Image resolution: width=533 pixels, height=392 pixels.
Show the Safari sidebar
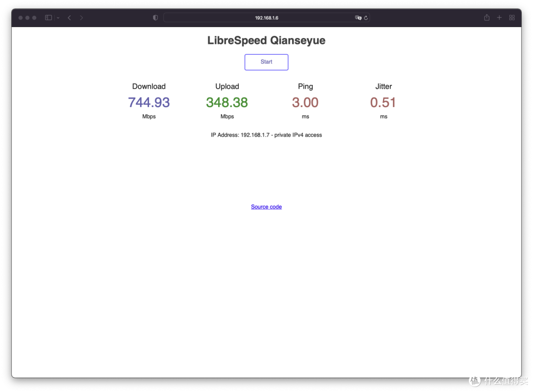point(48,18)
